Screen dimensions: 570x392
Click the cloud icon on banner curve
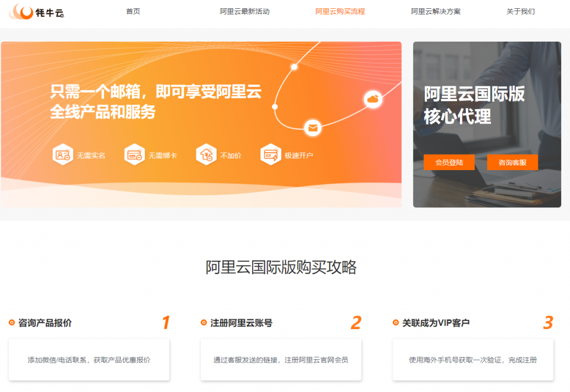[373, 100]
